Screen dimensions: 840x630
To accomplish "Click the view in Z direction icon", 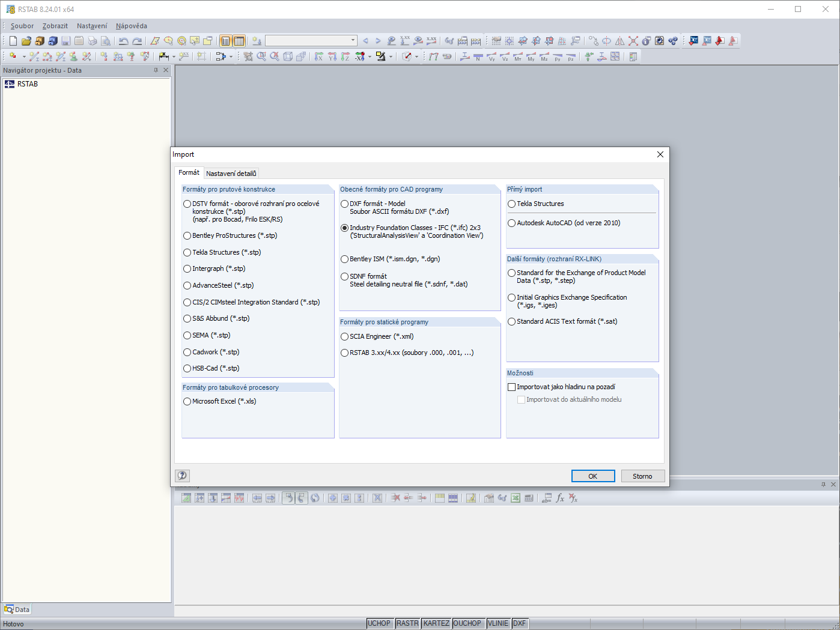I will [345, 56].
